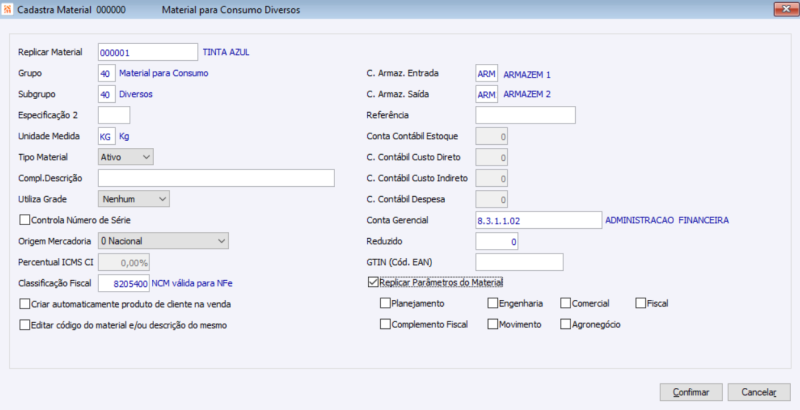Viewport: 800px width, 410px height.
Task: Click the C. Armaz. Saída field
Action: 487,94
